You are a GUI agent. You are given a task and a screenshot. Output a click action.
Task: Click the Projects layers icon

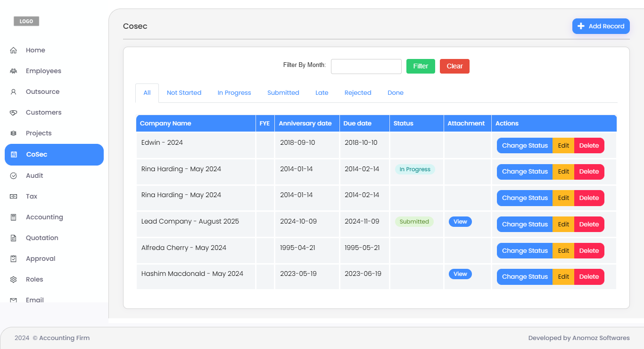click(14, 133)
